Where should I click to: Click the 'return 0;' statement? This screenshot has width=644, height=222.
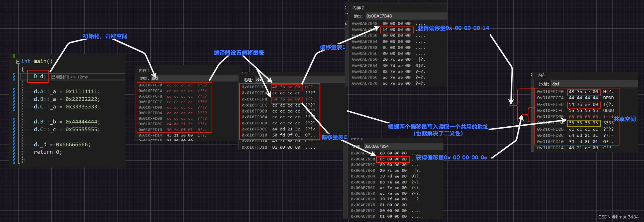point(48,152)
